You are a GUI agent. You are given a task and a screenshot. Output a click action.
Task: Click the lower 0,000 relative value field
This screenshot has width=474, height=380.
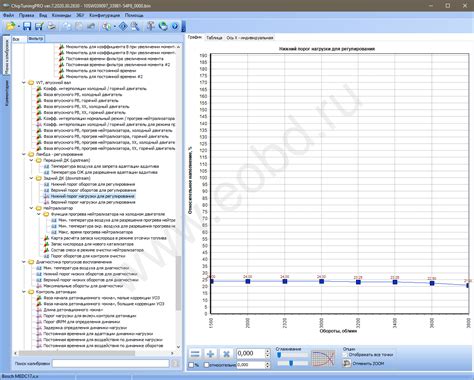[251, 365]
